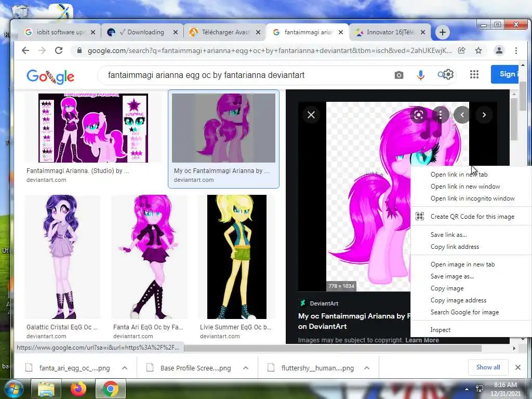Screen dimensions: 532x399
Task: Open the Chrome profile avatar icon
Action: coord(499,50)
